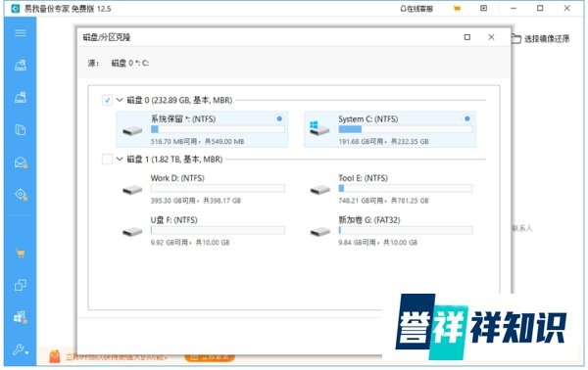The image size is (588, 370).
Task: Click the System C: usage bar
Action: point(406,129)
